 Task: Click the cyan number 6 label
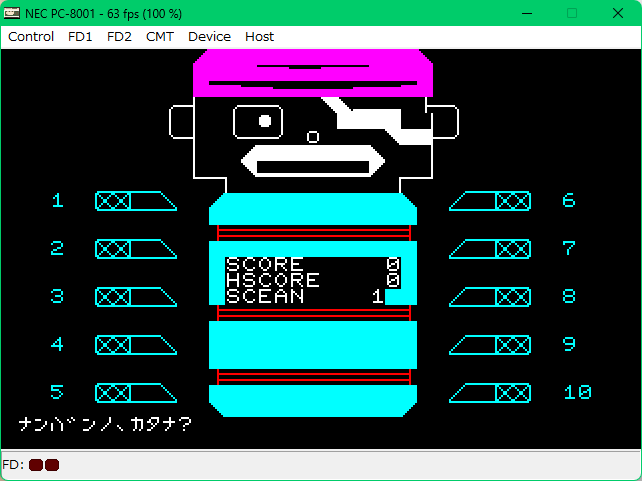[x=569, y=201]
